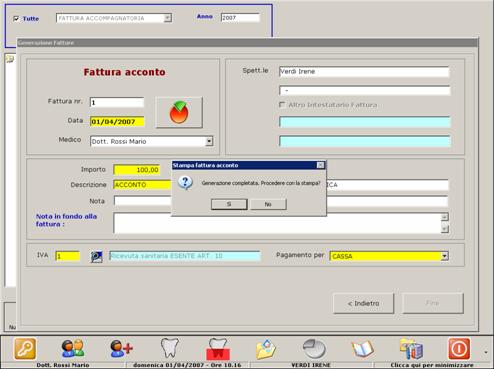Click the Nota in fondo alla fattura textarea
Viewport: 494px width, 369px height.
(x=277, y=223)
